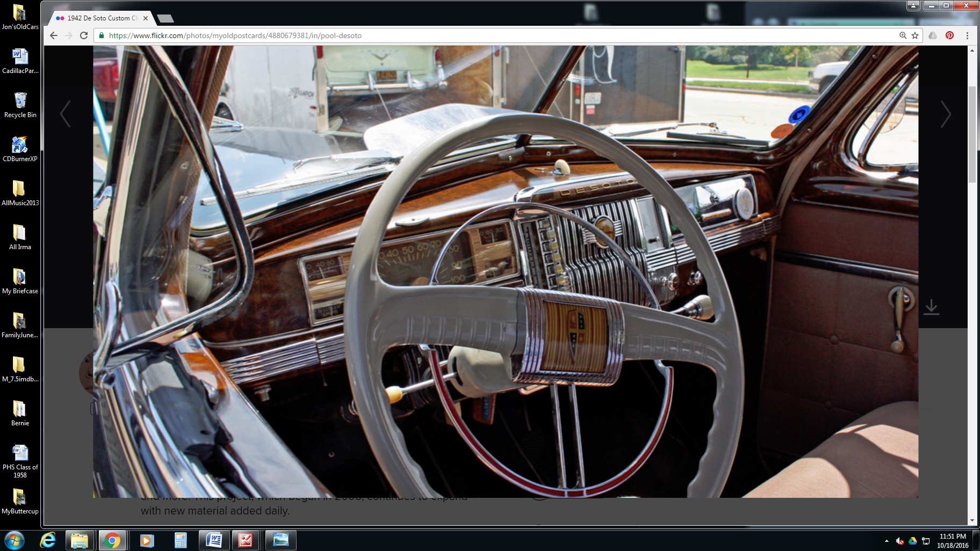Click the Pinterest extension icon
Image resolution: width=980 pixels, height=551 pixels.
pyautogui.click(x=950, y=35)
